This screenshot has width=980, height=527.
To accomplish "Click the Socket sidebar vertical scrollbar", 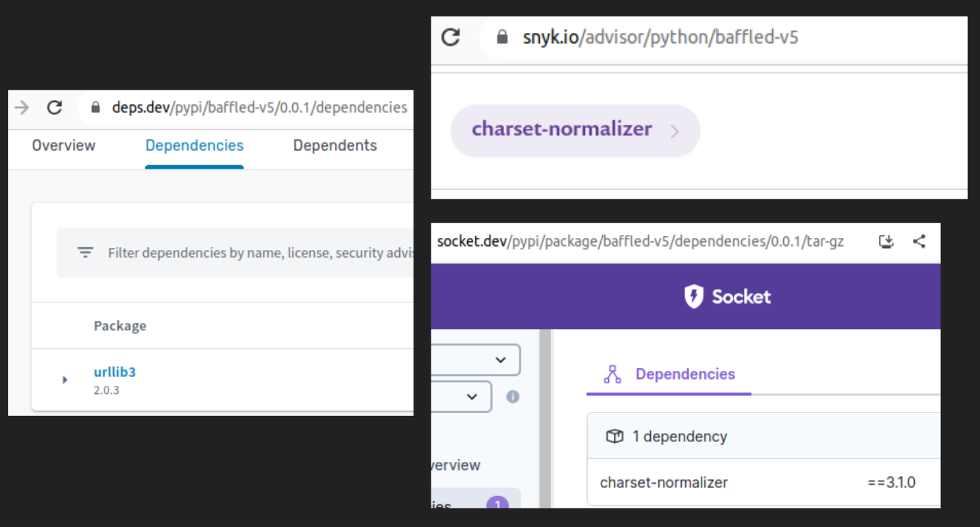I will (x=546, y=418).
